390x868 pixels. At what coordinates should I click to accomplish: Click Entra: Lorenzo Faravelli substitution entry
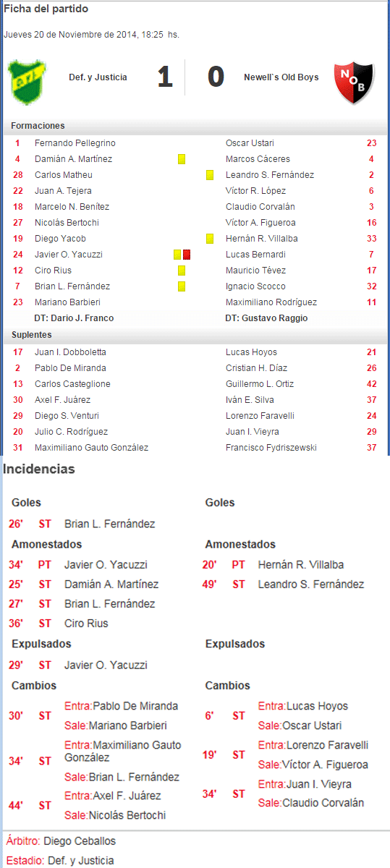[x=313, y=745]
